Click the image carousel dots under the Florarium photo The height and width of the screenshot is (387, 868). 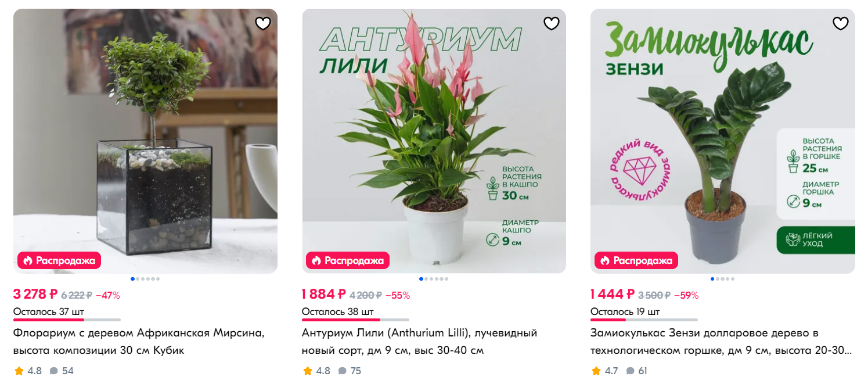[145, 279]
